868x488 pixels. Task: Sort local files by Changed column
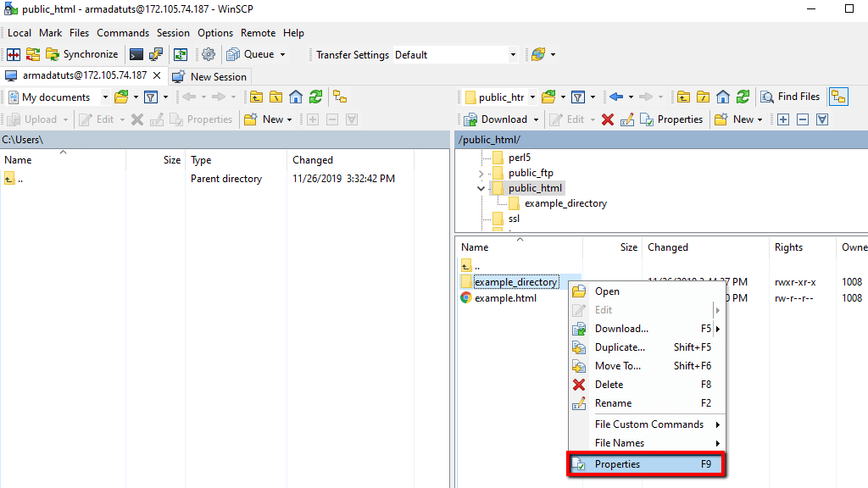pyautogui.click(x=351, y=160)
